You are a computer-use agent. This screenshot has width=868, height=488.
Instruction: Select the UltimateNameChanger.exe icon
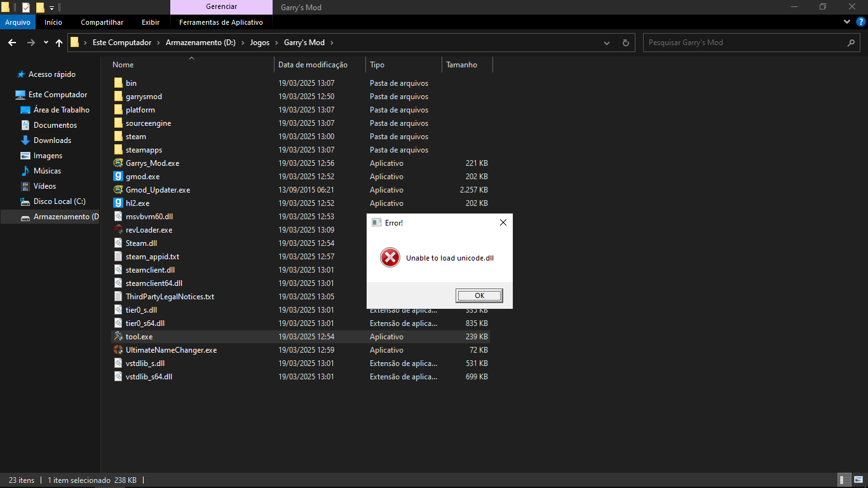[118, 350]
